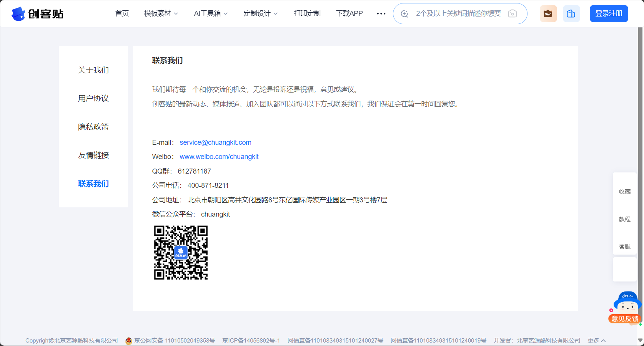Open the 首页 navigation item
This screenshot has height=346, width=644.
click(122, 13)
